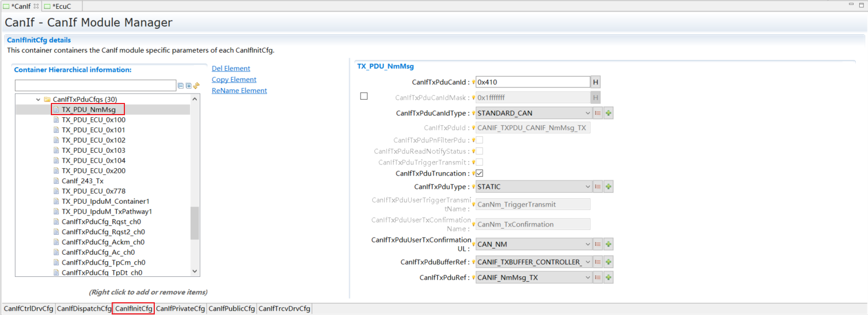This screenshot has width=868, height=315.
Task: Click green plus icon beside CAN_NM dropdown
Action: (x=608, y=244)
